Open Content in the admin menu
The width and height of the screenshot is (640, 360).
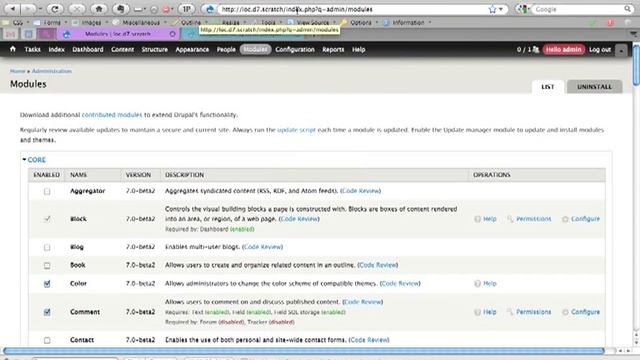coord(122,49)
